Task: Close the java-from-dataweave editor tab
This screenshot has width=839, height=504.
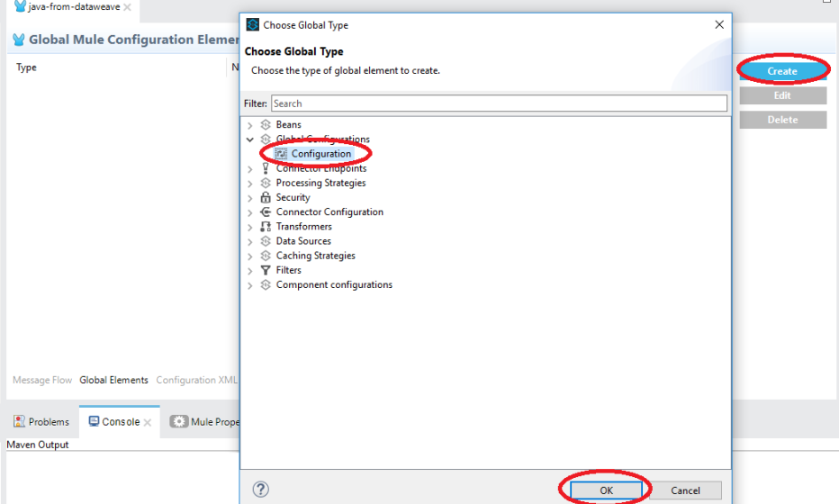Action: (x=127, y=7)
